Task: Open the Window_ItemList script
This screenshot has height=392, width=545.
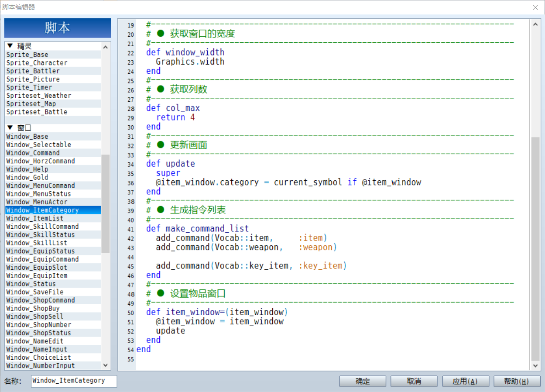Action: pyautogui.click(x=53, y=218)
